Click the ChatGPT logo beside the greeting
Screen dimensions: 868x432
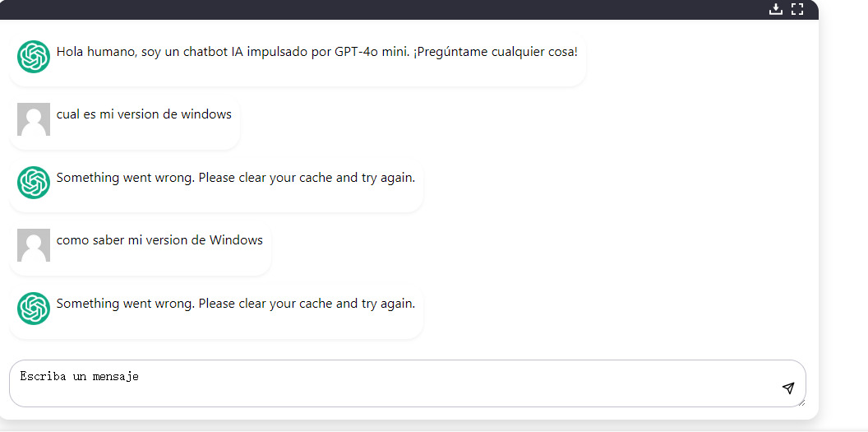(x=34, y=57)
